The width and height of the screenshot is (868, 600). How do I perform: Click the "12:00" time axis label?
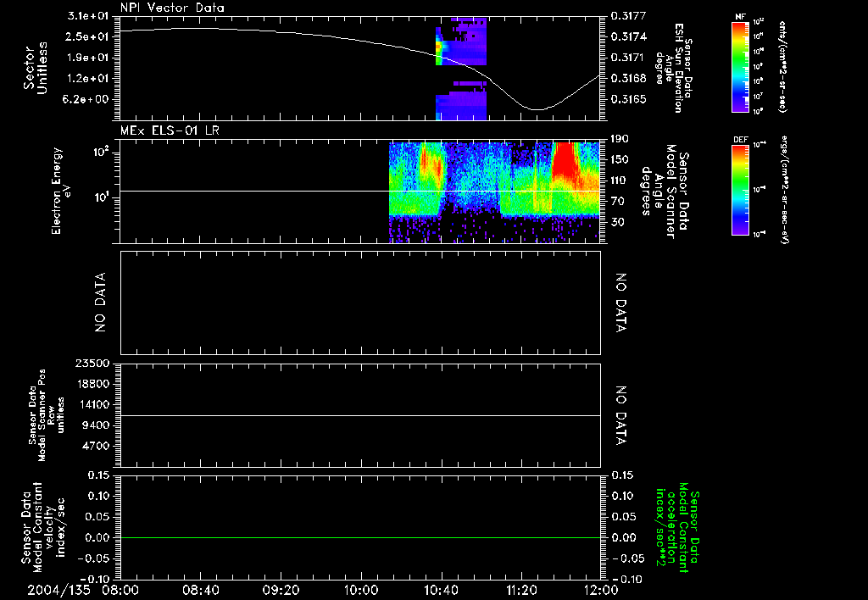(x=601, y=590)
